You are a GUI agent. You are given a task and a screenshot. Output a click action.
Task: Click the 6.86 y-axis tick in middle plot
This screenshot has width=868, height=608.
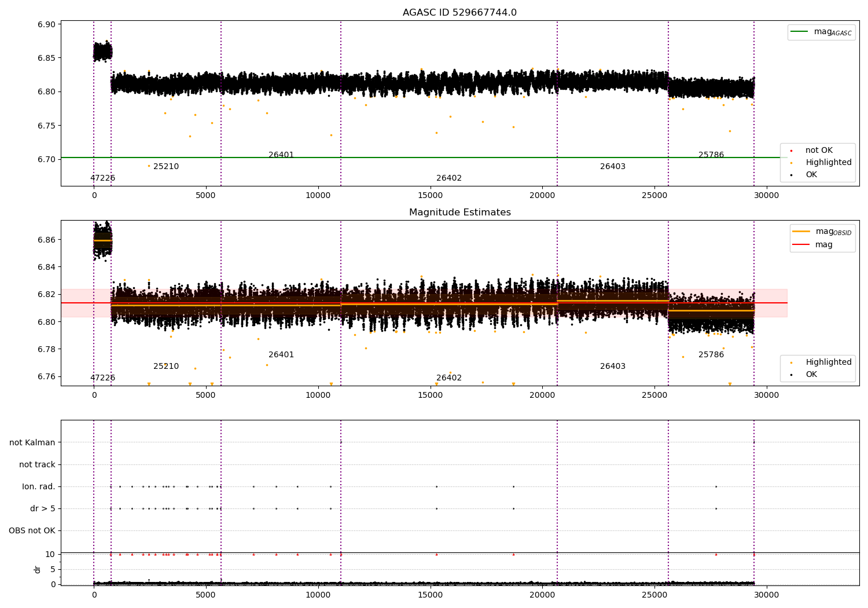(46, 240)
